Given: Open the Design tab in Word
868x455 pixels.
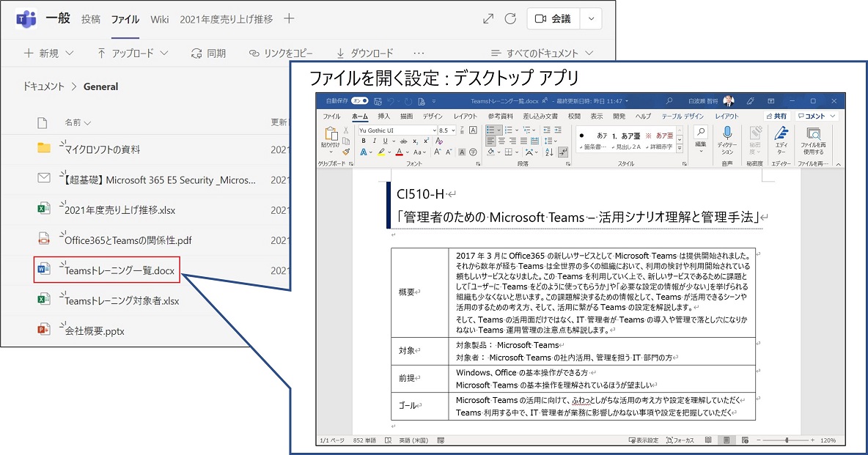Looking at the screenshot, I should coord(433,116).
